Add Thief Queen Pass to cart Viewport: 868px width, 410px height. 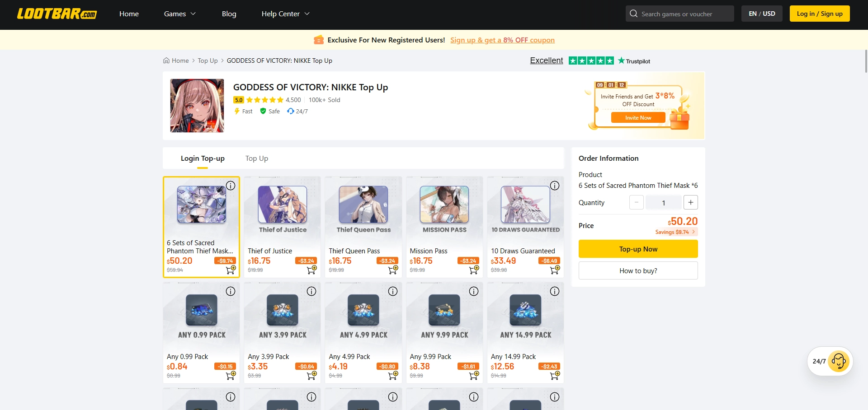pos(393,270)
